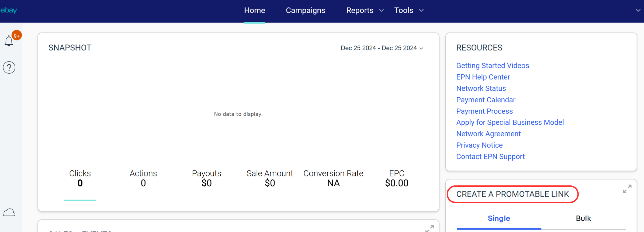The height and width of the screenshot is (232, 644).
Task: Select the Clicks metric
Action: point(80,178)
